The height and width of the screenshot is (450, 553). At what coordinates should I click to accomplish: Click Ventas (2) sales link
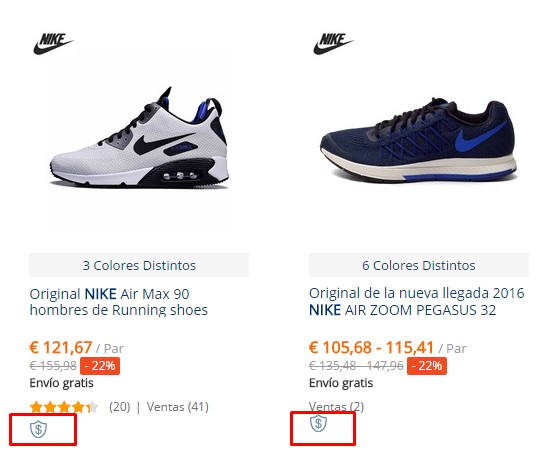(x=336, y=407)
